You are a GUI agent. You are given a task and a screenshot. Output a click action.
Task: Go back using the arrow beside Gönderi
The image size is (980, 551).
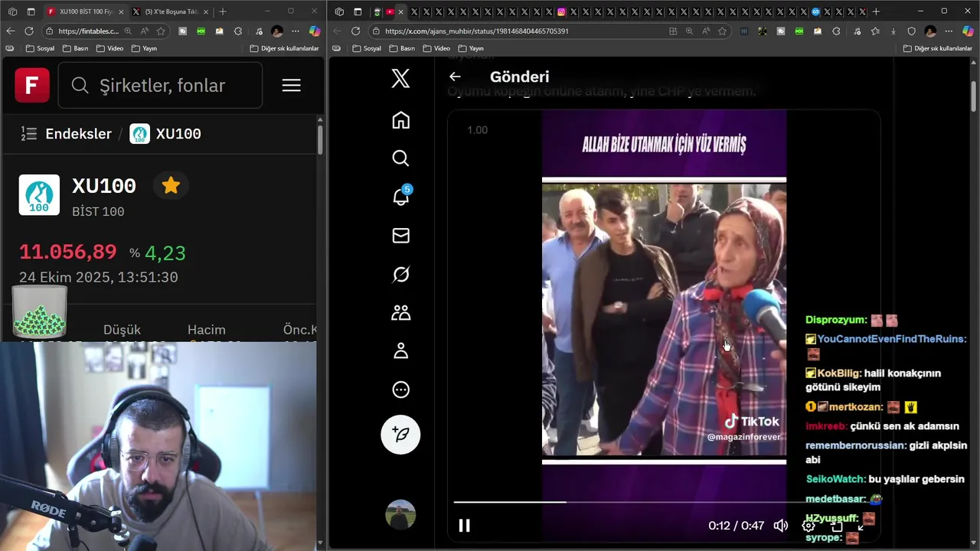[455, 77]
